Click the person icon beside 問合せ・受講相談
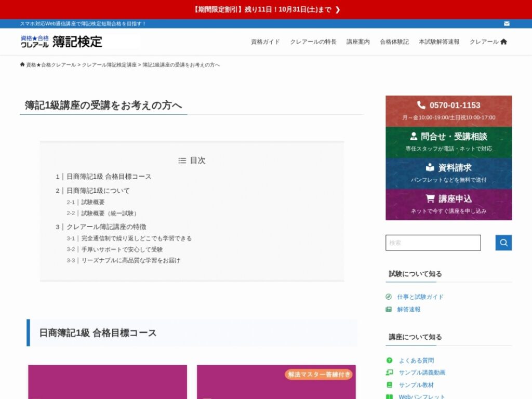 [x=414, y=137]
